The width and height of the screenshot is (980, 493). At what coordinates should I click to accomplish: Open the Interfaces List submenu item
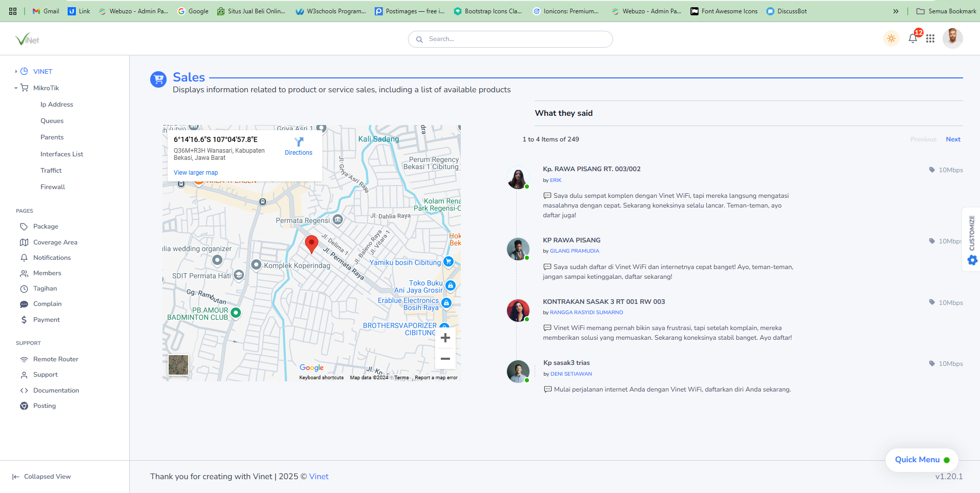[62, 154]
